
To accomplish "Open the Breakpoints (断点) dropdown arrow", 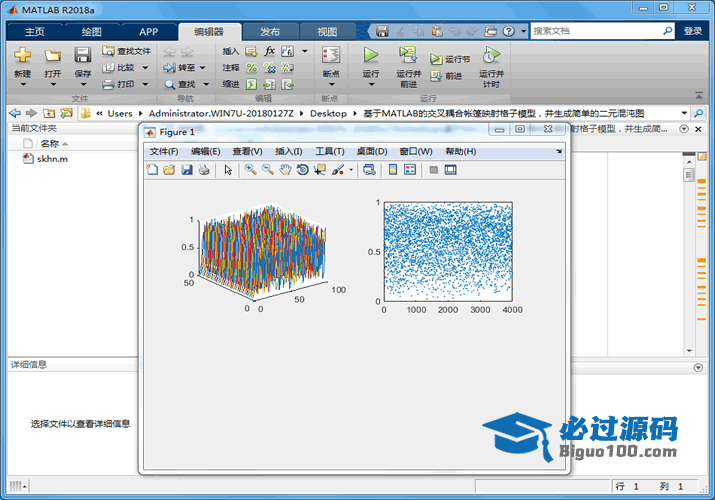I will [331, 84].
